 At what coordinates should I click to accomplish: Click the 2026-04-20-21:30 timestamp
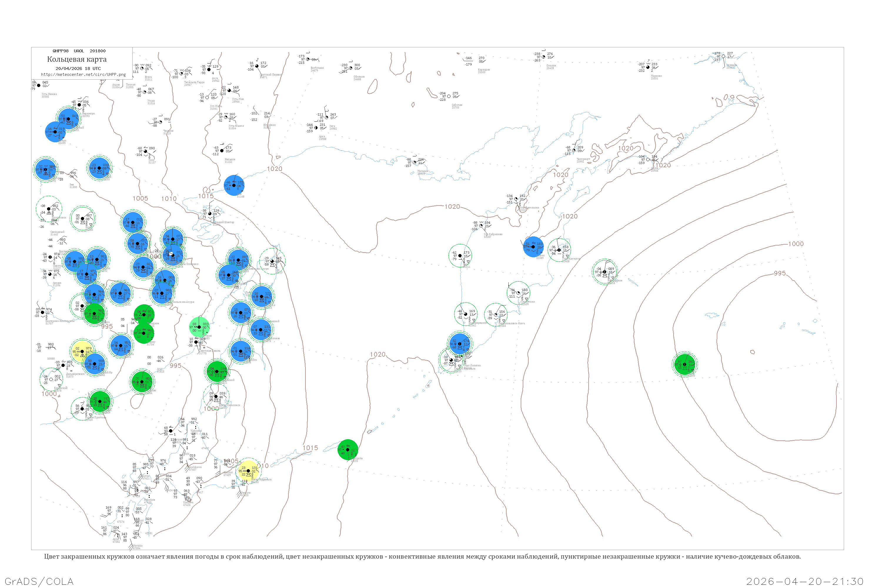coord(805,581)
